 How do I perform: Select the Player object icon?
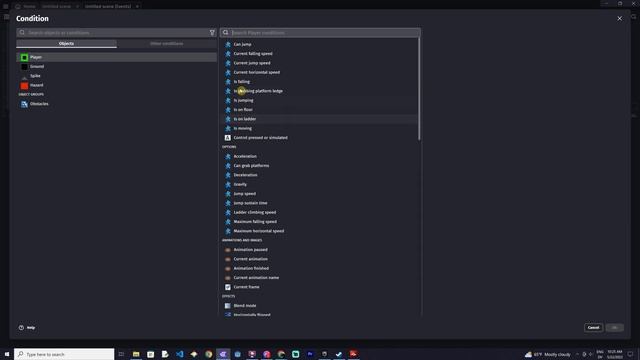(24, 57)
